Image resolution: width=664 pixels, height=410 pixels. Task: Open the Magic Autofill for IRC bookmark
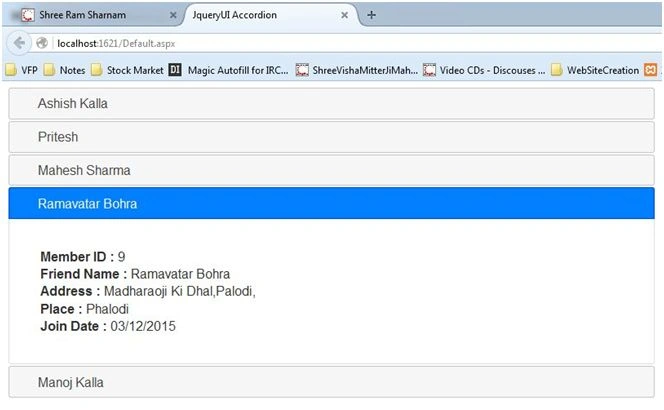tap(229, 70)
